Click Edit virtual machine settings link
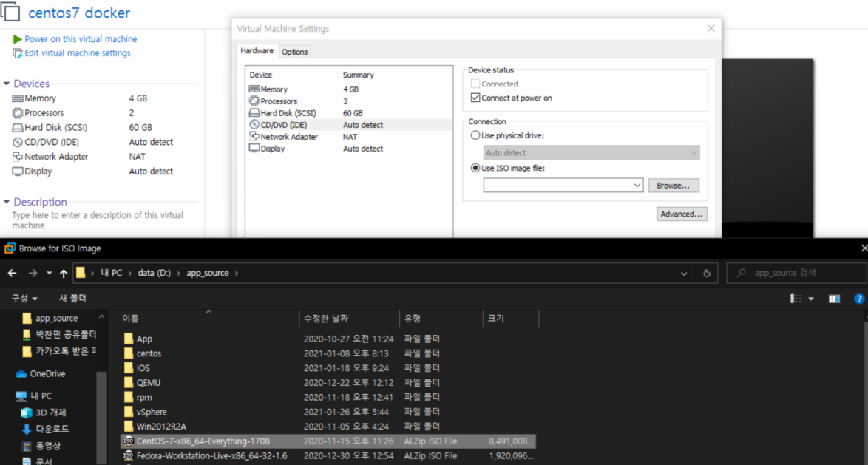 pyautogui.click(x=78, y=53)
